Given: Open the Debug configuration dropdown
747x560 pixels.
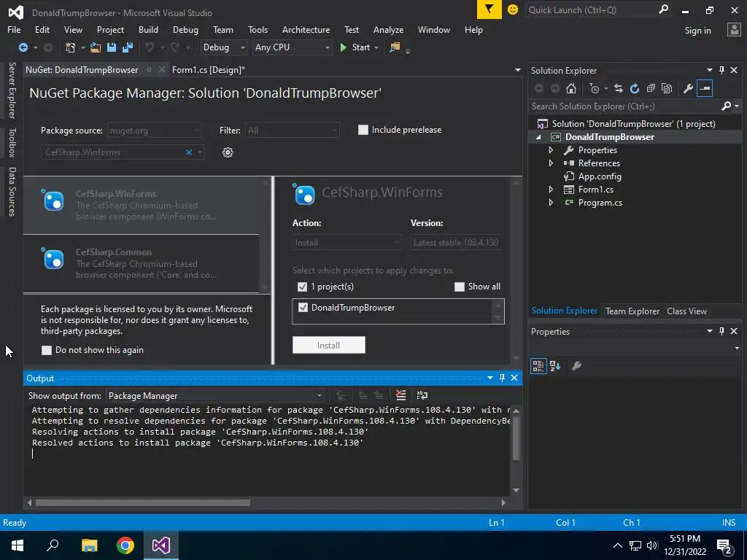Looking at the screenshot, I should coord(223,47).
